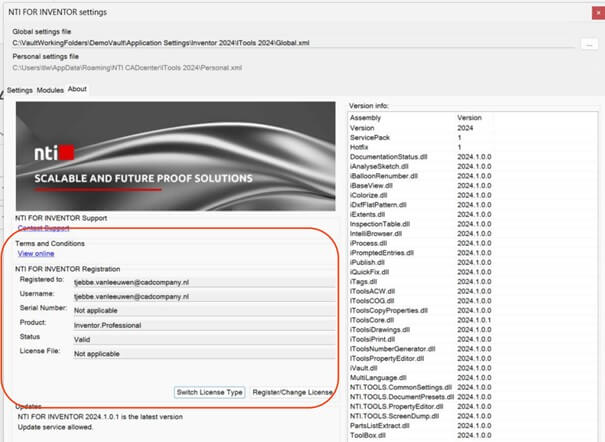Open the Contact Support link
Screen dimensions: 605x442
[x=44, y=228]
